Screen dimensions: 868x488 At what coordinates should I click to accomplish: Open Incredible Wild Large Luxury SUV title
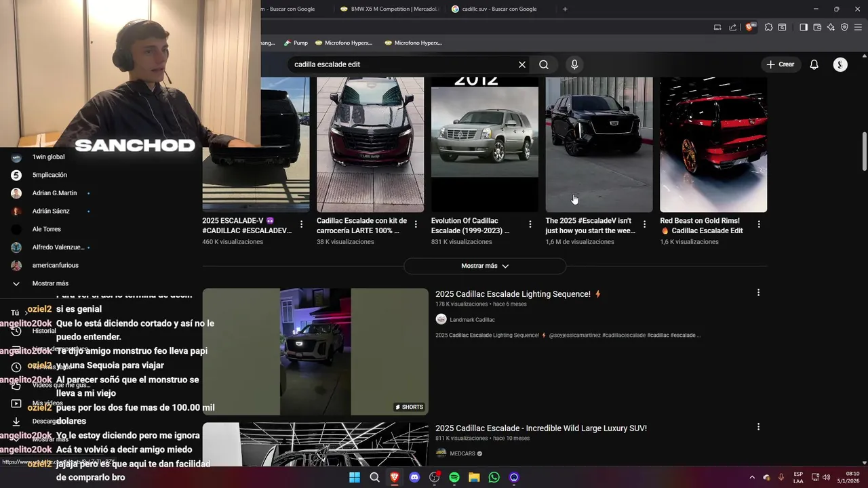pos(541,428)
